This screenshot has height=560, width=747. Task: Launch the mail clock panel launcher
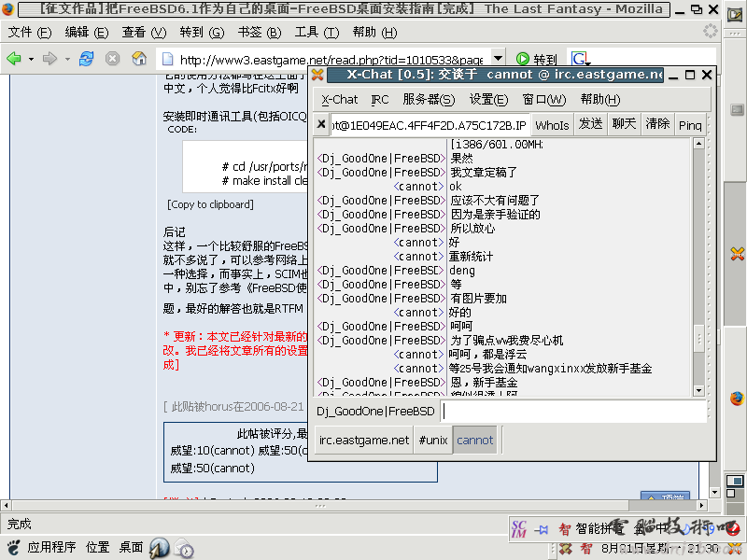pos(184,548)
